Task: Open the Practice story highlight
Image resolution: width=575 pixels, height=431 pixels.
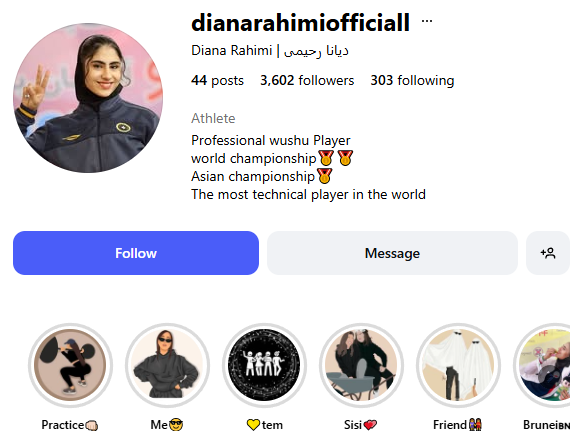Action: click(x=70, y=365)
